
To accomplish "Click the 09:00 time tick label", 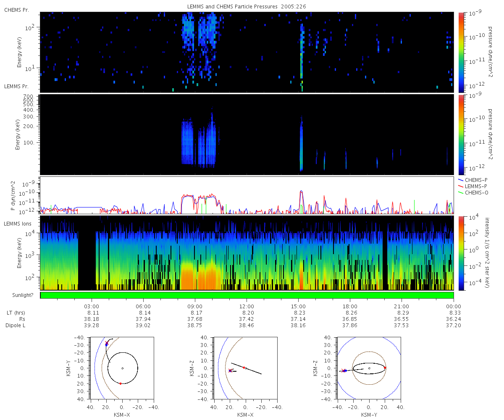I will (x=195, y=306).
